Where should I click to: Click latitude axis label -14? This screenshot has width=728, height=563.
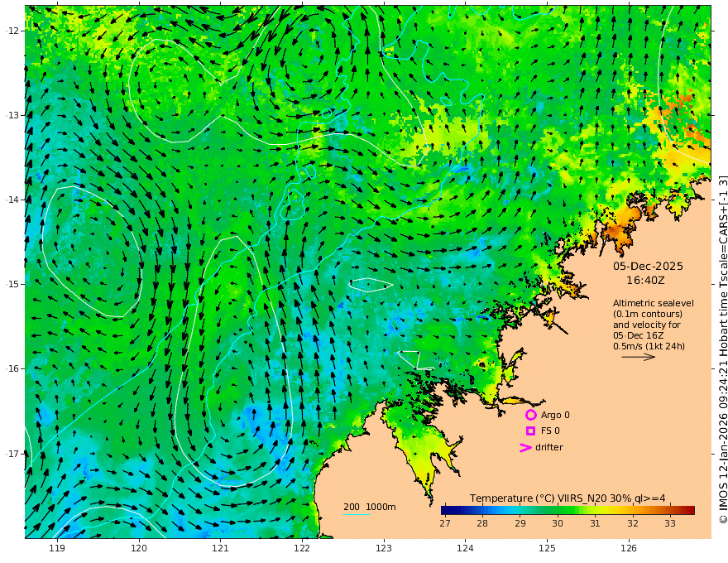[12, 200]
